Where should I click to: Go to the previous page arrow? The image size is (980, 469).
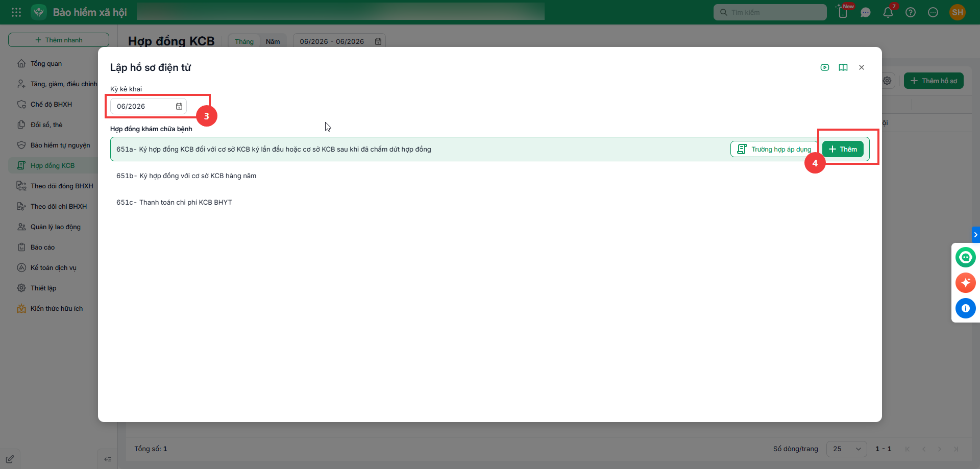[x=924, y=449]
